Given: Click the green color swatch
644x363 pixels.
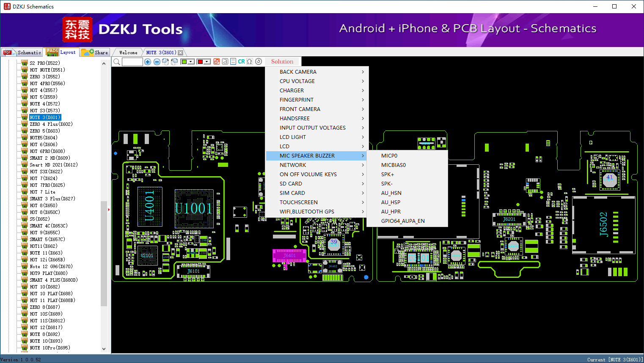Looking at the screenshot, I should pos(184,62).
